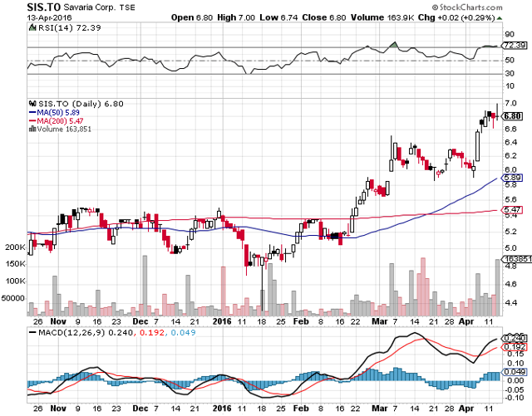
Task: Click the Savaria Corp. company name
Action: (90, 7)
